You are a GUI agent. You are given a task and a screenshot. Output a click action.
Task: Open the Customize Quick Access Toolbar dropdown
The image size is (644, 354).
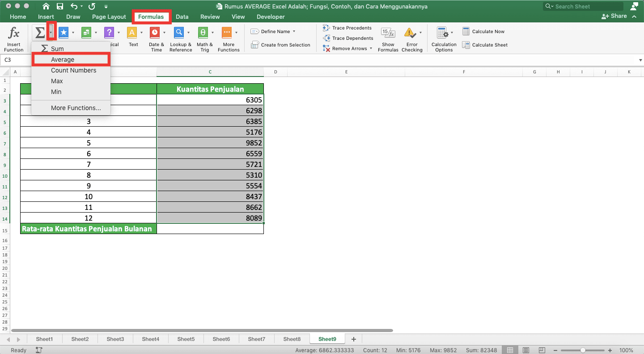(x=106, y=7)
